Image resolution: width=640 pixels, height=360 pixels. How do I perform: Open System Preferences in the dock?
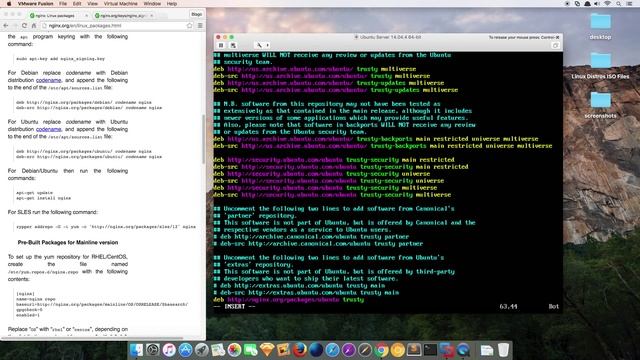(153, 350)
